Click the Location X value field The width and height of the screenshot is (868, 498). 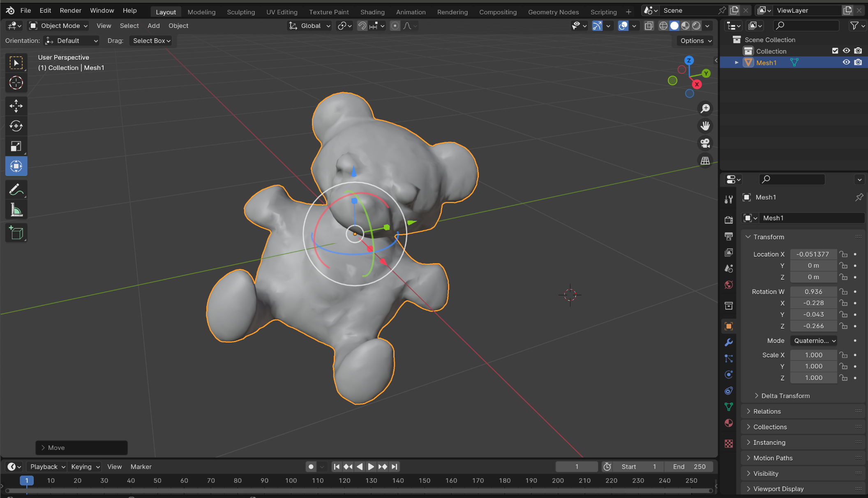(813, 254)
